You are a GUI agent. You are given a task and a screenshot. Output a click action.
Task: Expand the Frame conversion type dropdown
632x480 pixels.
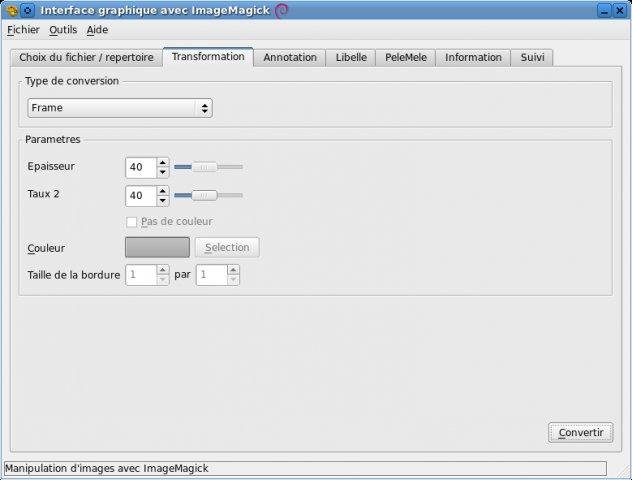click(x=120, y=108)
